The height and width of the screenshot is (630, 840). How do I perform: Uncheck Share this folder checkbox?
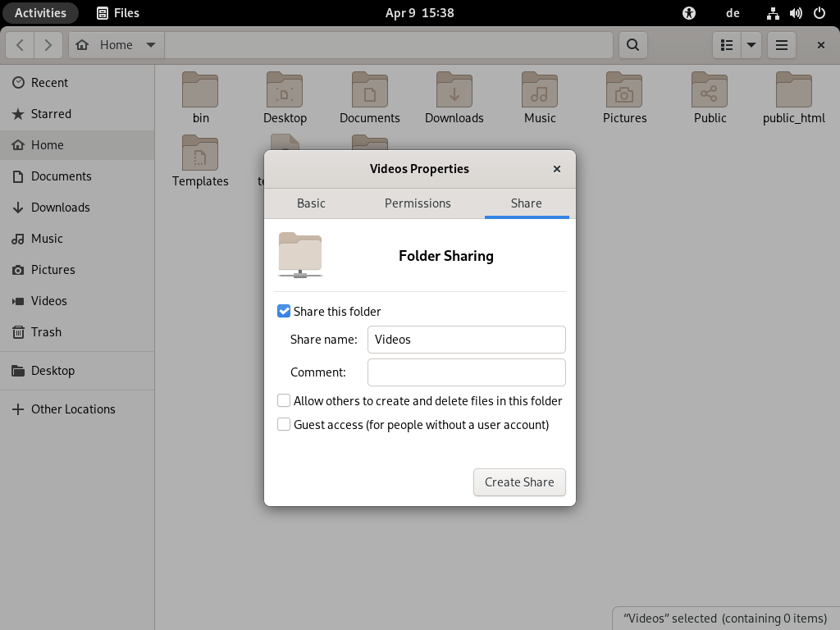tap(284, 311)
